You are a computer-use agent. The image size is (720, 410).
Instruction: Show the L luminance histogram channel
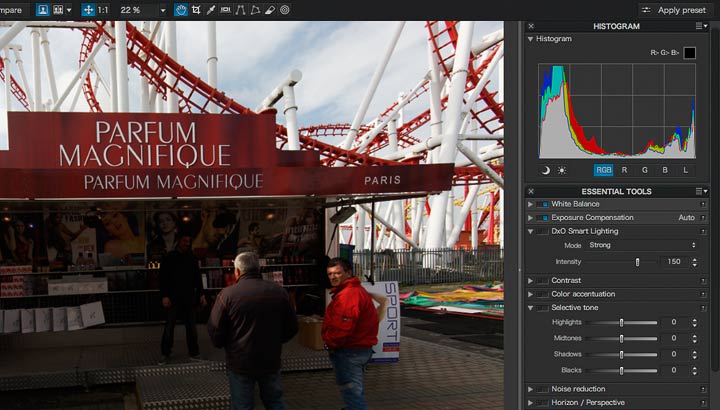(x=686, y=170)
